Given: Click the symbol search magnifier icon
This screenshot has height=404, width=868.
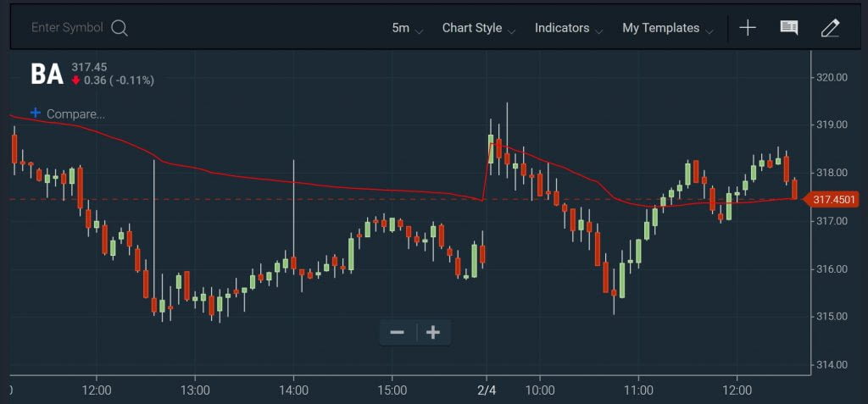Looking at the screenshot, I should [x=120, y=28].
